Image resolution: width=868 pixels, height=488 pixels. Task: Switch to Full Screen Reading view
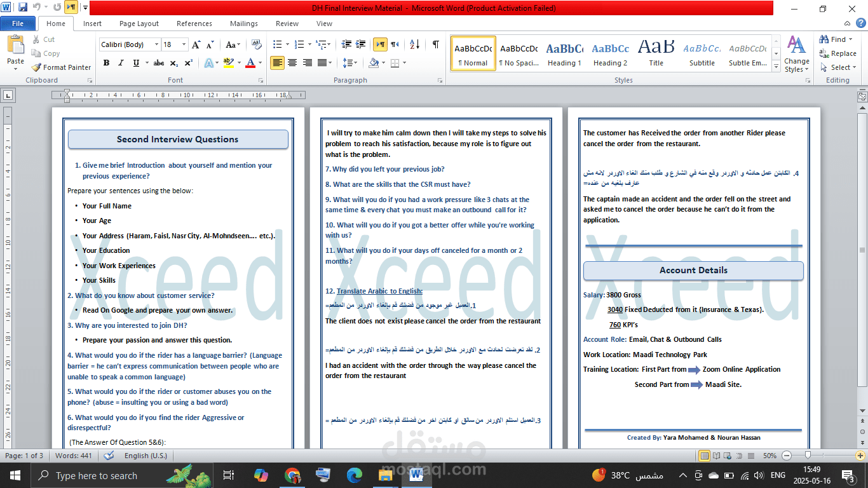point(717,456)
